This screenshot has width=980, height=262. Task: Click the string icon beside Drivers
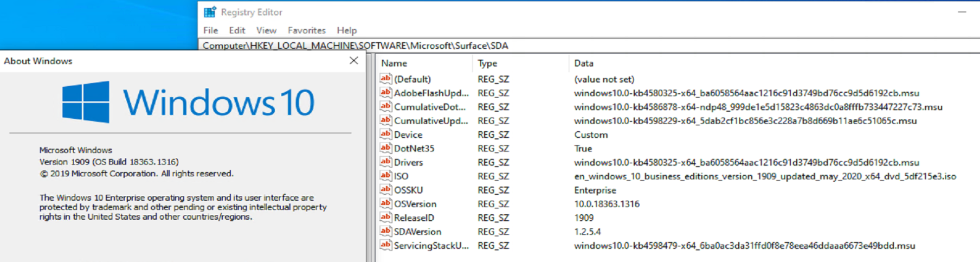385,162
